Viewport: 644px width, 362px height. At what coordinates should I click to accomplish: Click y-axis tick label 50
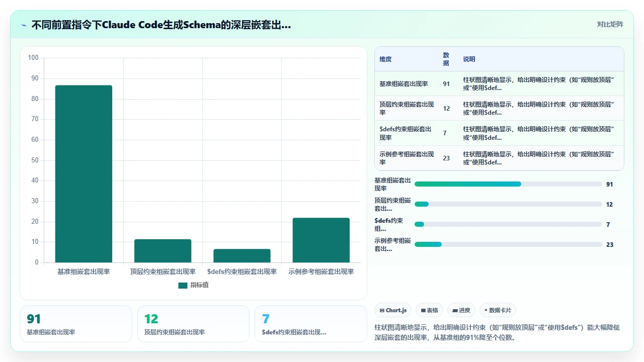(x=35, y=160)
